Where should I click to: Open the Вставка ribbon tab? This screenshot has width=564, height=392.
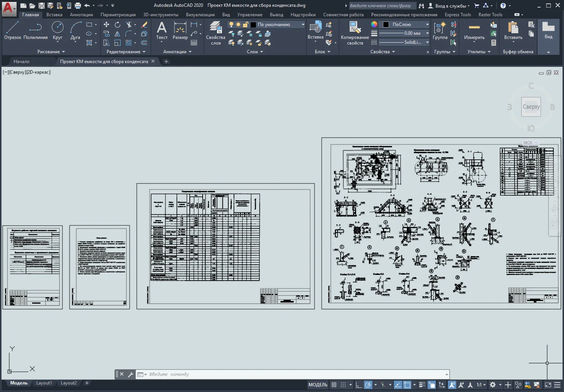[54, 15]
